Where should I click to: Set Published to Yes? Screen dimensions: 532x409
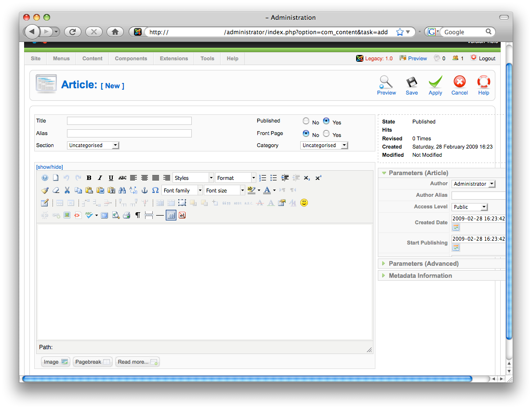point(326,121)
